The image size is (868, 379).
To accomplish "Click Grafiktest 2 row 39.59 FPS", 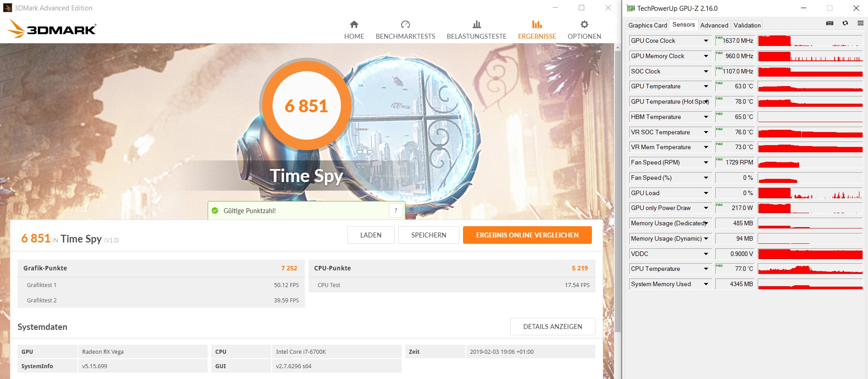I will (161, 300).
